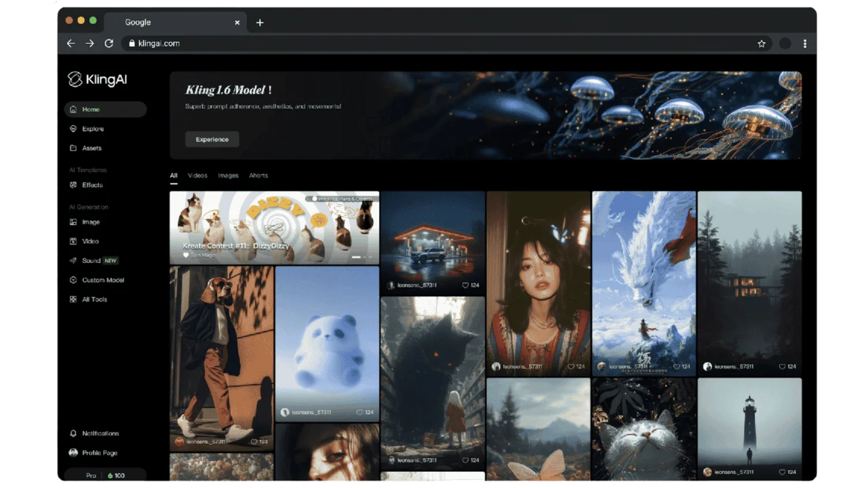
Task: Click the Explore icon in sidebar
Action: (x=73, y=129)
